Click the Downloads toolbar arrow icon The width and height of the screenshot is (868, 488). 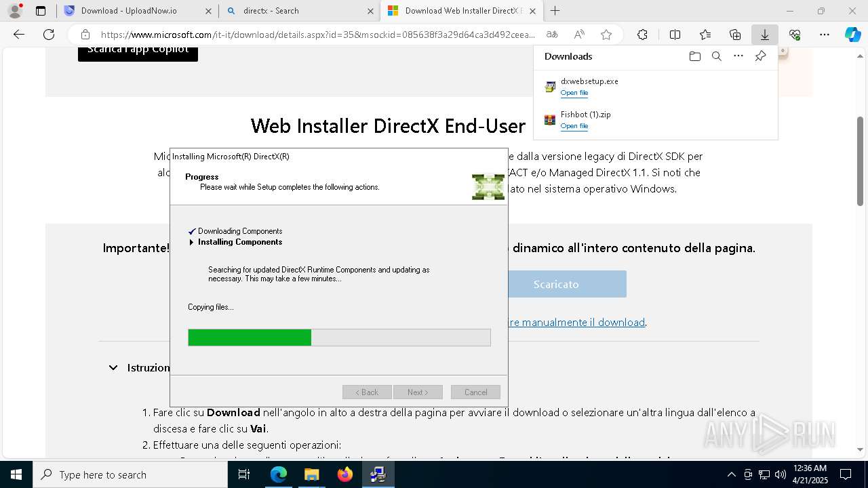(764, 35)
